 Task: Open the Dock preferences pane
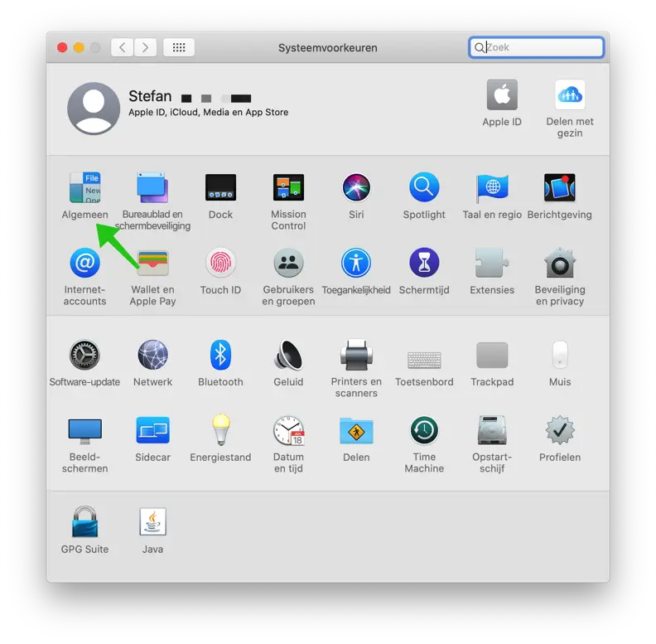click(x=220, y=187)
